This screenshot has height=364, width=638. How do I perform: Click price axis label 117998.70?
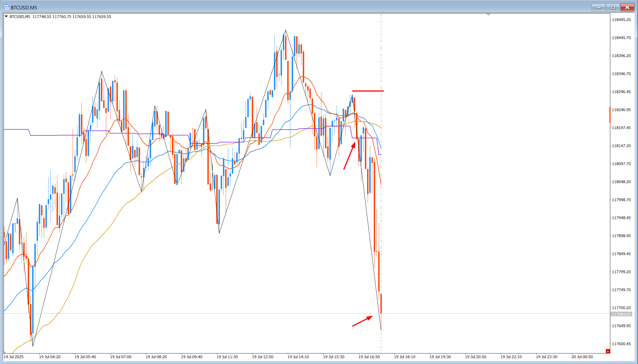pyautogui.click(x=621, y=200)
